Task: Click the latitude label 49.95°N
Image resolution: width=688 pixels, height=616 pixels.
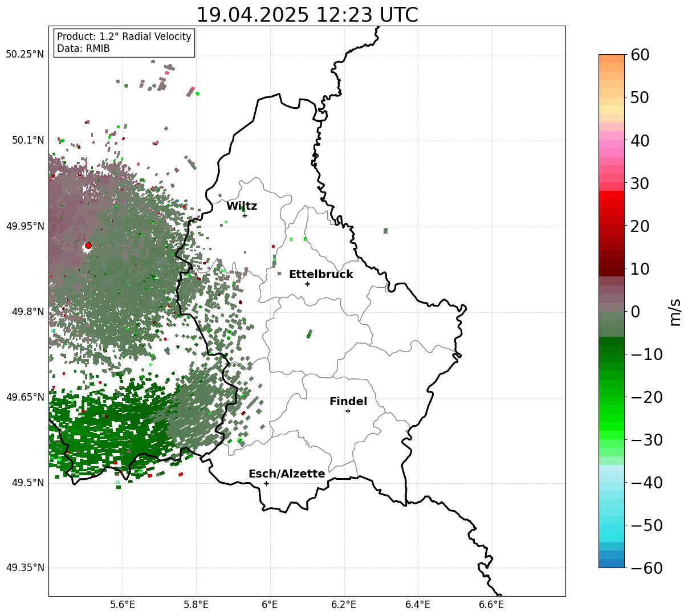Action: [25, 226]
